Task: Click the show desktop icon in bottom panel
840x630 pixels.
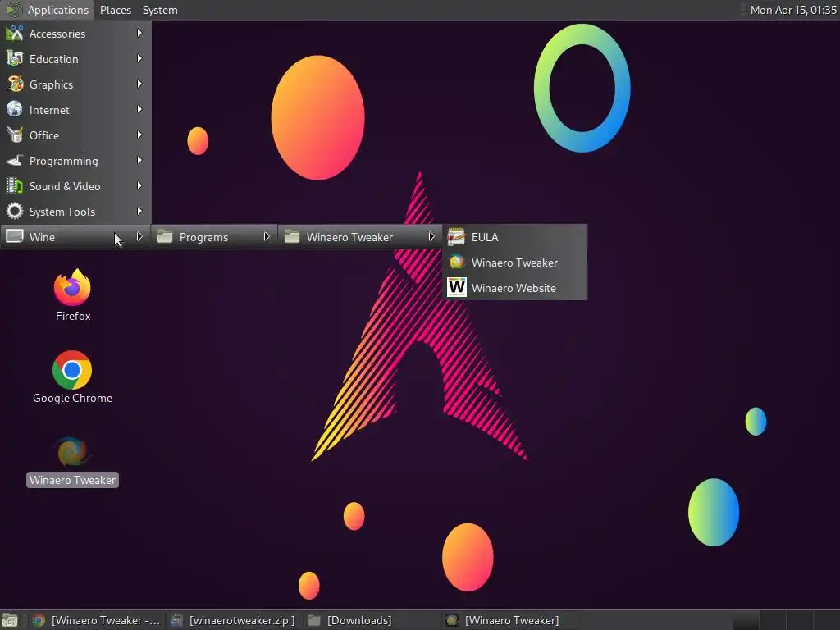Action: 10,620
